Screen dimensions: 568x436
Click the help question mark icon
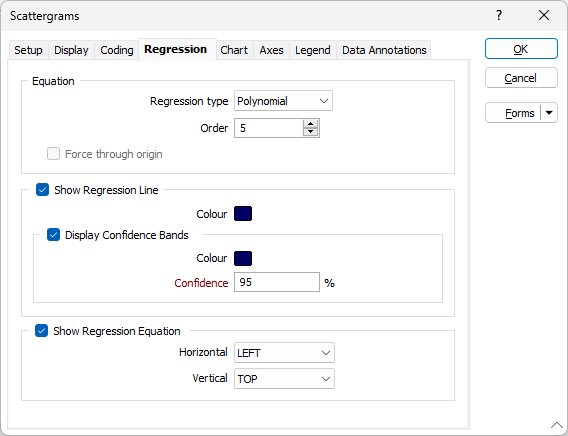click(x=499, y=16)
